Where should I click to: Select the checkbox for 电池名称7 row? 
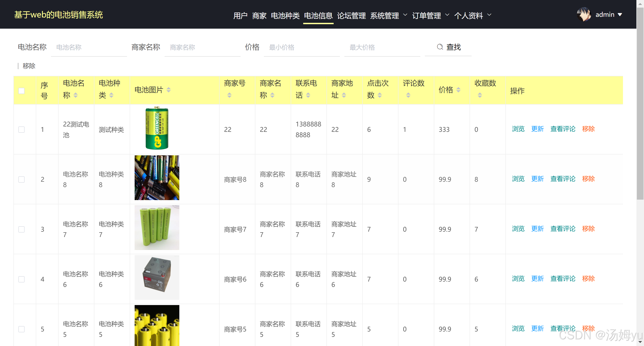tap(21, 229)
